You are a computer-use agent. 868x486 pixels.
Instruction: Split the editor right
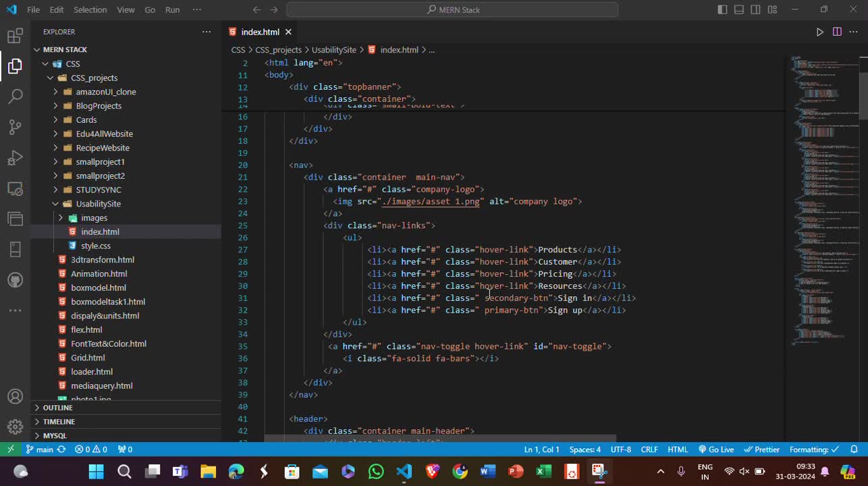coord(837,32)
